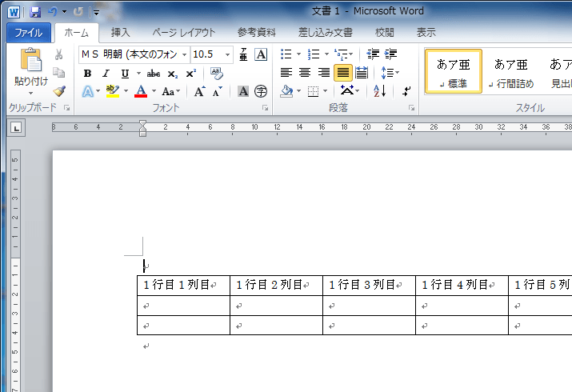Click the Asian layout text width icon
The width and height of the screenshot is (572, 392).
tap(347, 90)
